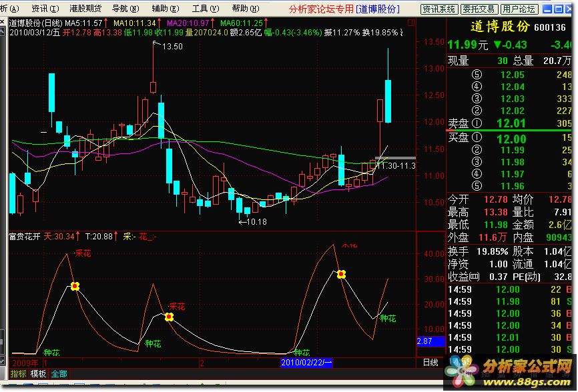
Task: Open the 港股期货 menu
Action: (85, 9)
